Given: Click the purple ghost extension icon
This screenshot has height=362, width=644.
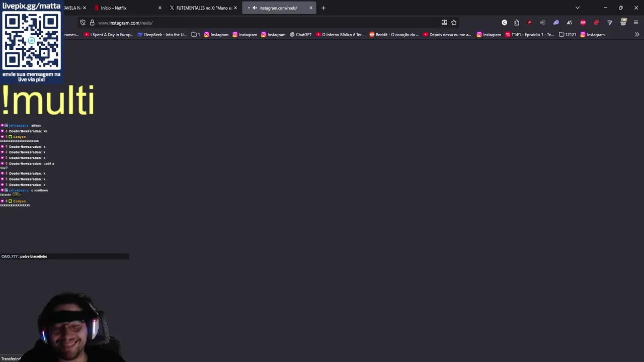Looking at the screenshot, I should point(556,23).
